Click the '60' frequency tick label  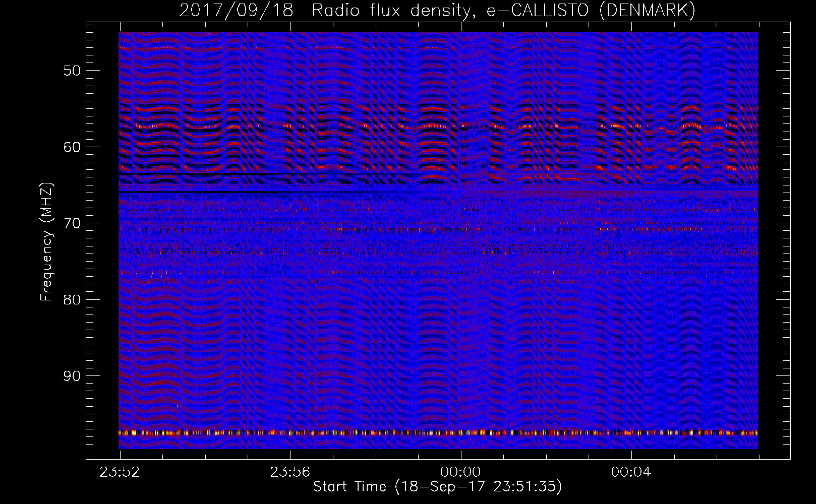[72, 147]
